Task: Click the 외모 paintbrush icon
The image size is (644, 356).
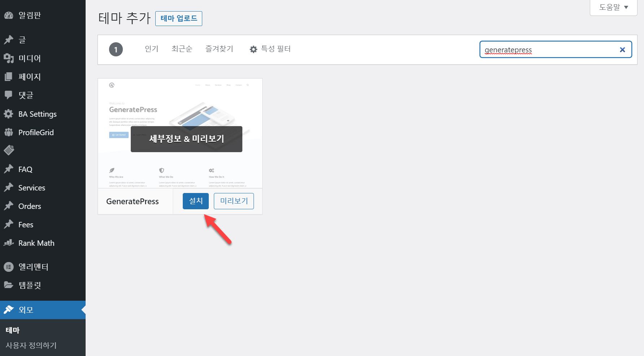Action: [9, 310]
